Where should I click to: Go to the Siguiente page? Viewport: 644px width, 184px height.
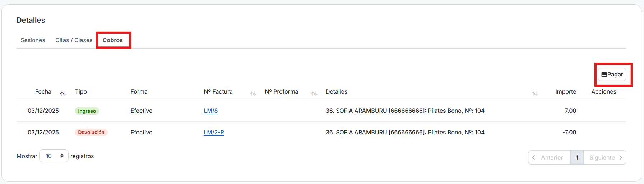tap(605, 157)
